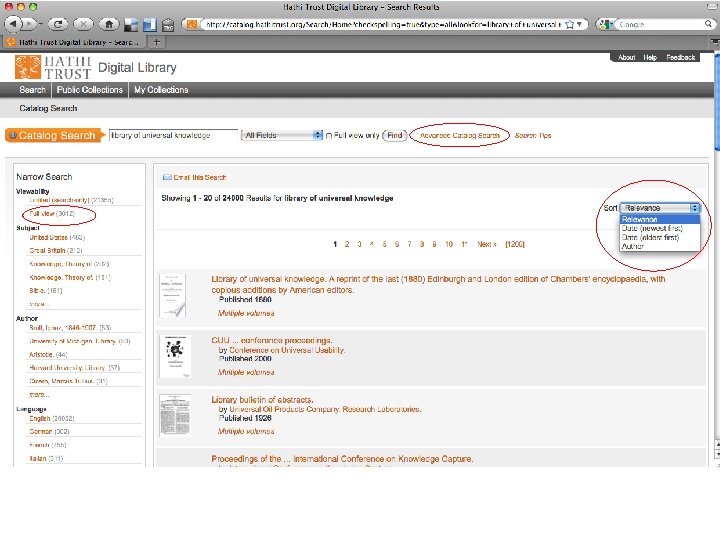Open thumbnail for CUU conference proceedings
Screen dimensions: 720x540
tap(175, 356)
